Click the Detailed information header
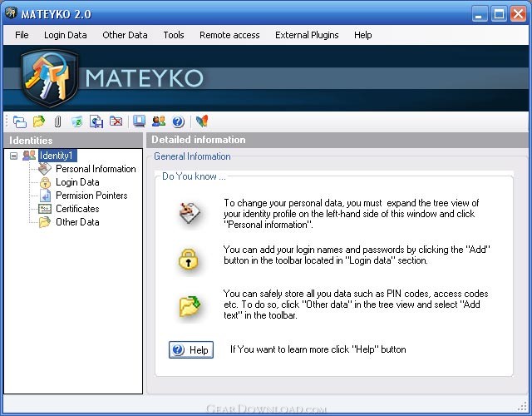 click(339, 140)
